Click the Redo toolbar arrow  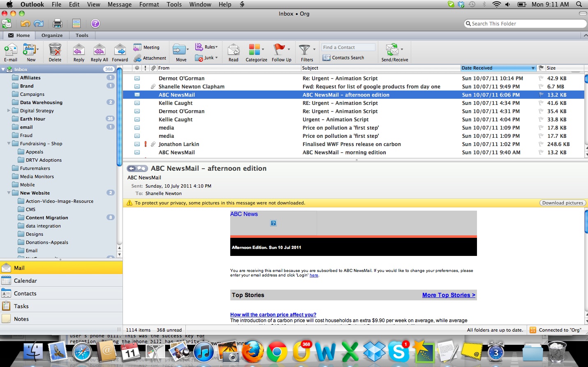click(x=39, y=23)
